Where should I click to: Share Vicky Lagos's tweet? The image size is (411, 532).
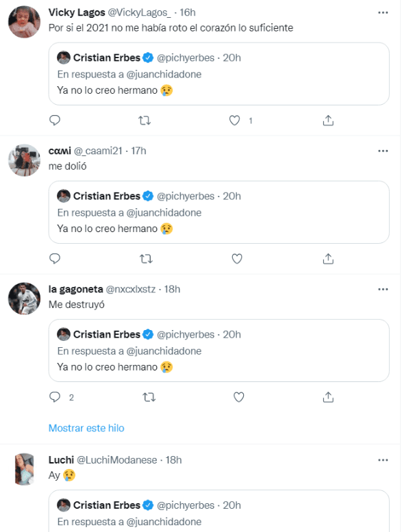click(328, 120)
